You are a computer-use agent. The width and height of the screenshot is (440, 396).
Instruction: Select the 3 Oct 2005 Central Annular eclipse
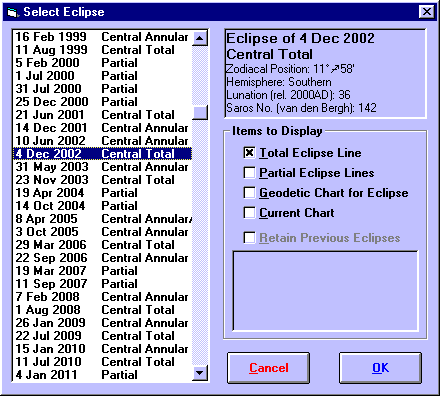[102, 232]
